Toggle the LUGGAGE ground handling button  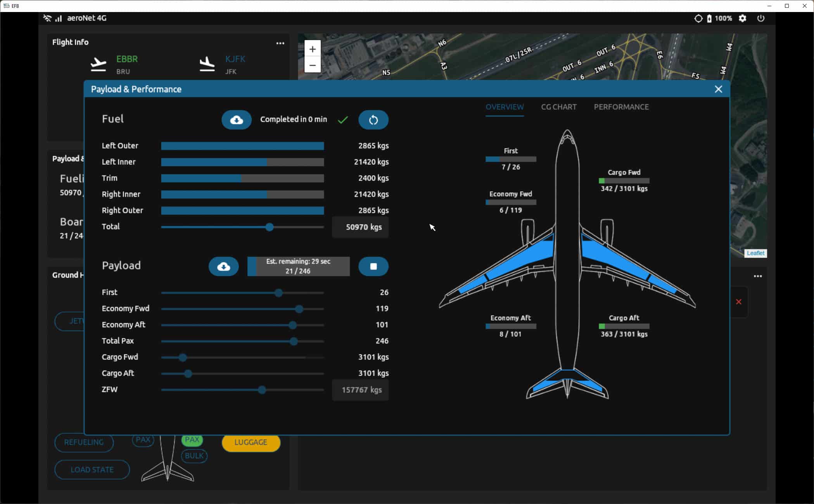pos(251,442)
